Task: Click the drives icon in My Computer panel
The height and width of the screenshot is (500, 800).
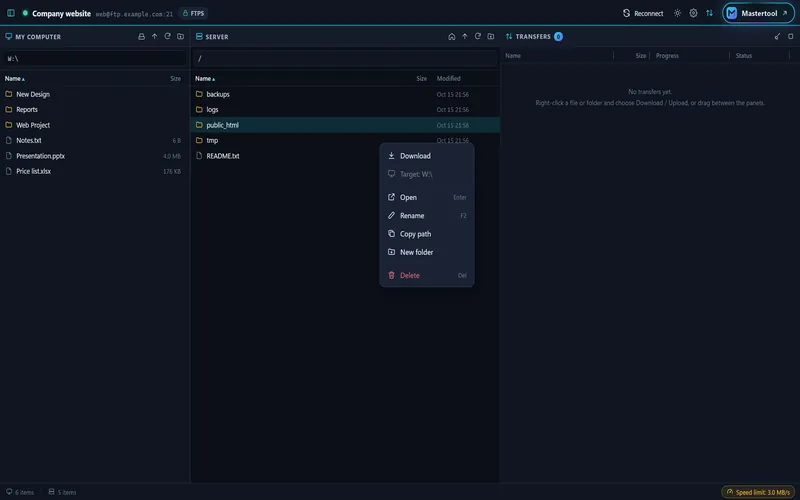Action: pos(141,37)
